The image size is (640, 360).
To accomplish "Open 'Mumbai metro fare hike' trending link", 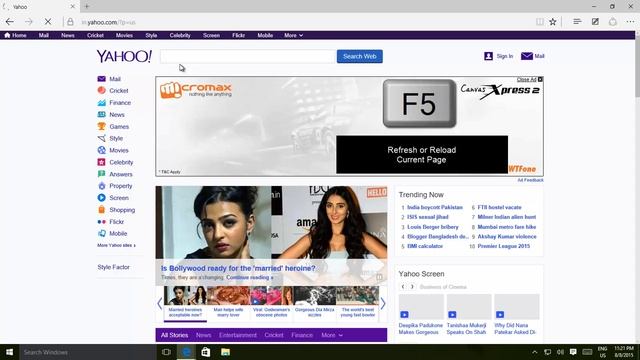I will [507, 227].
